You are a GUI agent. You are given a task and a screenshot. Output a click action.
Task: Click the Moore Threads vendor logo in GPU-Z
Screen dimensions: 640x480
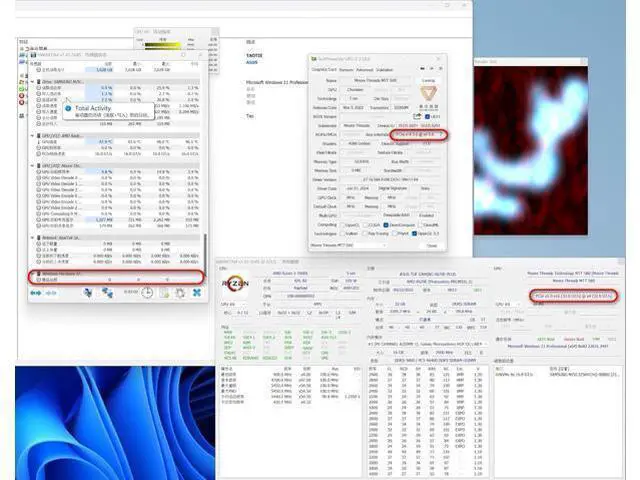pyautogui.click(x=429, y=95)
